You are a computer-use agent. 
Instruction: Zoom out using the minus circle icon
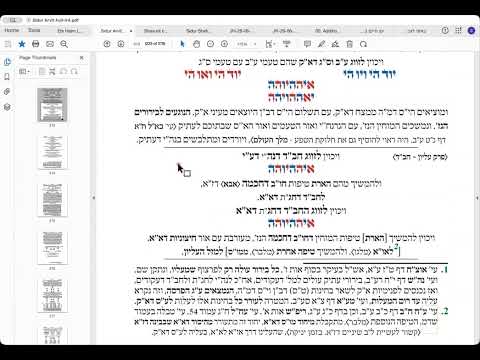pos(210,44)
